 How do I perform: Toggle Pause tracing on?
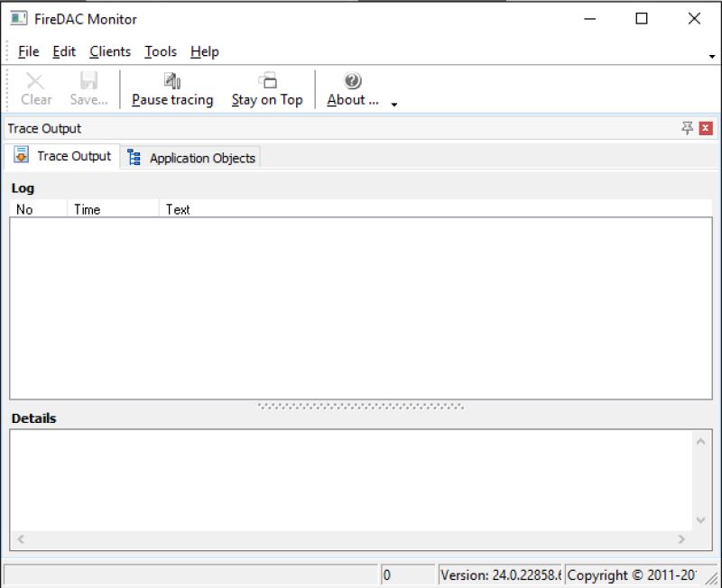pyautogui.click(x=171, y=88)
